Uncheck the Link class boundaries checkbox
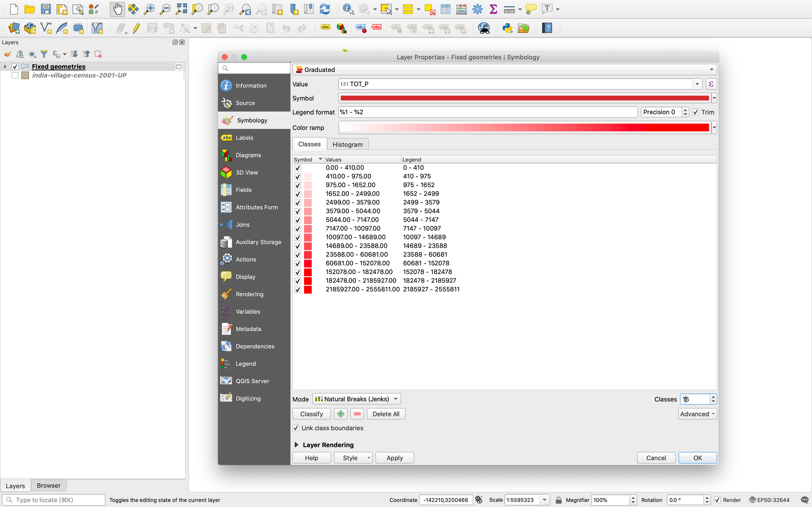 click(296, 428)
